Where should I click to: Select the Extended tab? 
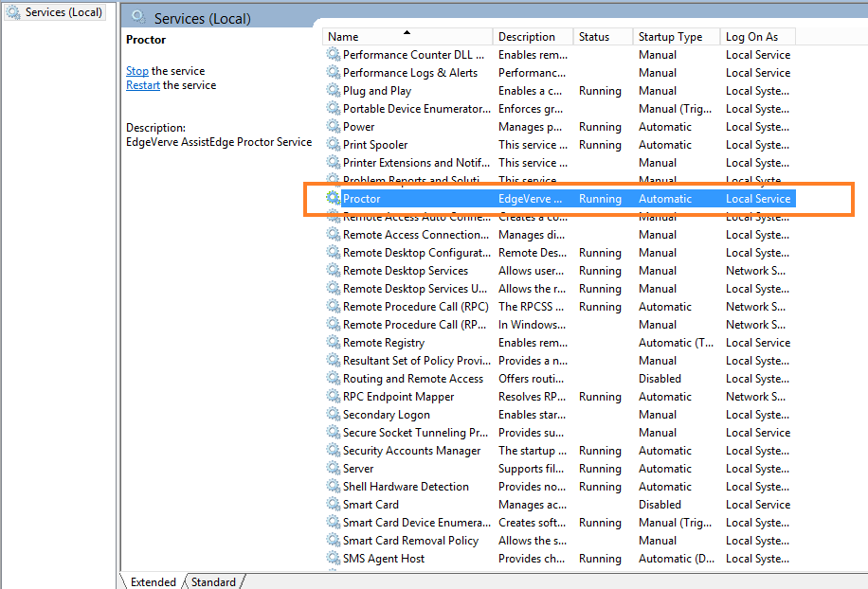154,581
